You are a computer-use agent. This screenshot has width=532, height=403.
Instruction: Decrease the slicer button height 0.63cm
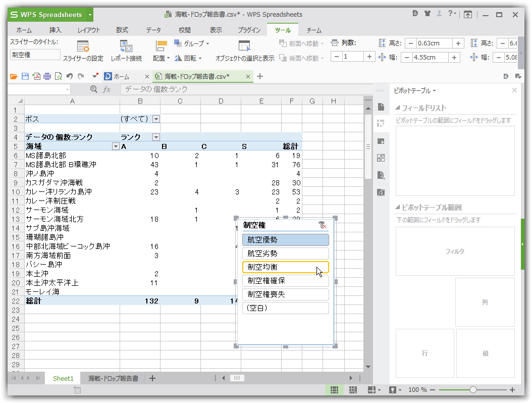point(411,43)
